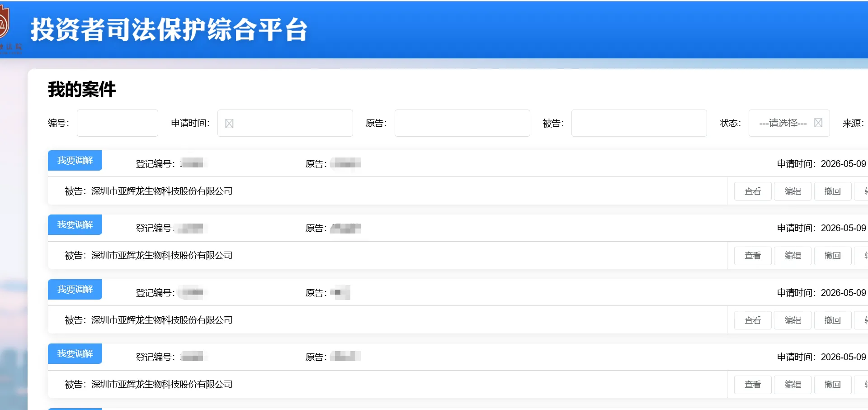Click third case's 申请时间 2026-05-09
The image size is (868, 410).
click(821, 293)
